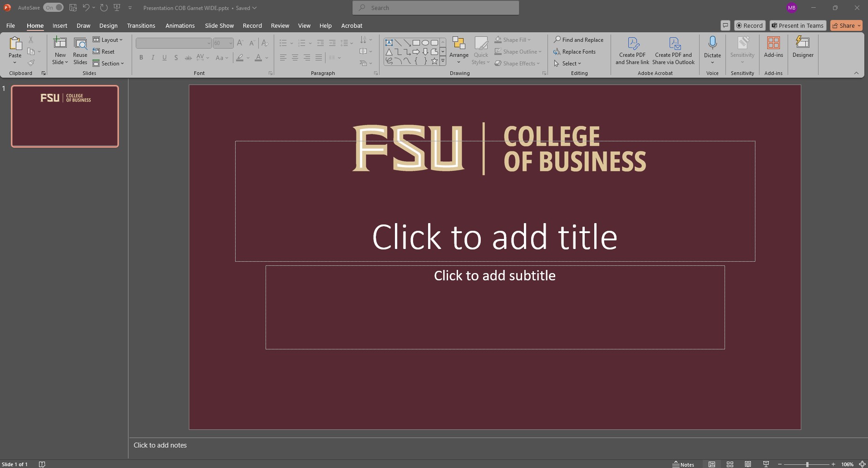Select slide 1 thumbnail
868x468 pixels.
coord(65,116)
